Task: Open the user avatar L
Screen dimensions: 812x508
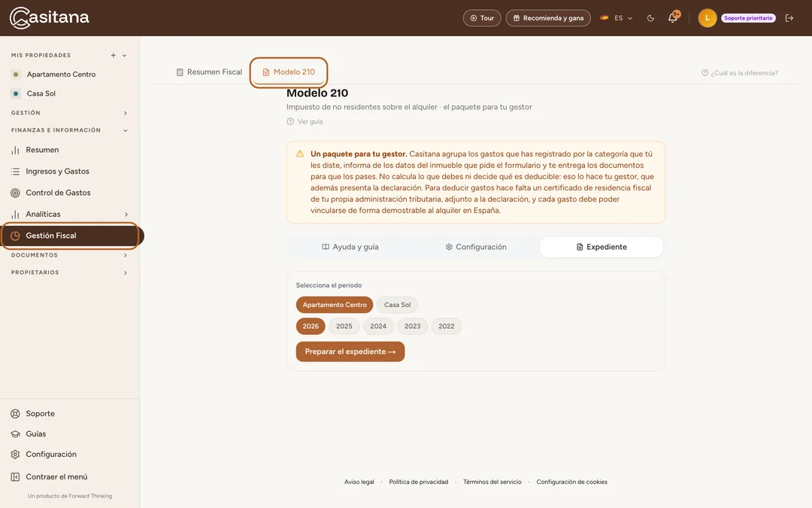Action: click(x=707, y=18)
